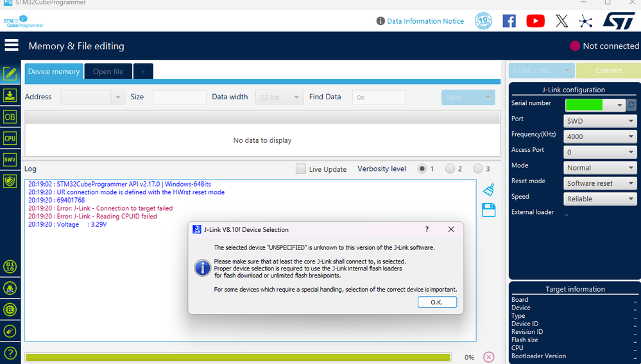Screen dimensions: 641x364
Task: Open the security shield icon
Action: click(10, 181)
